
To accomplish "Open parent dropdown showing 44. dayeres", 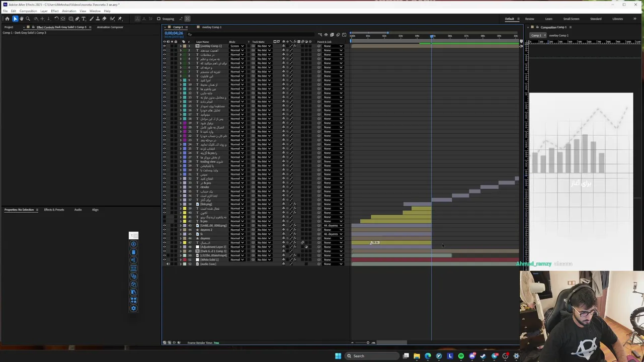I will point(333,225).
